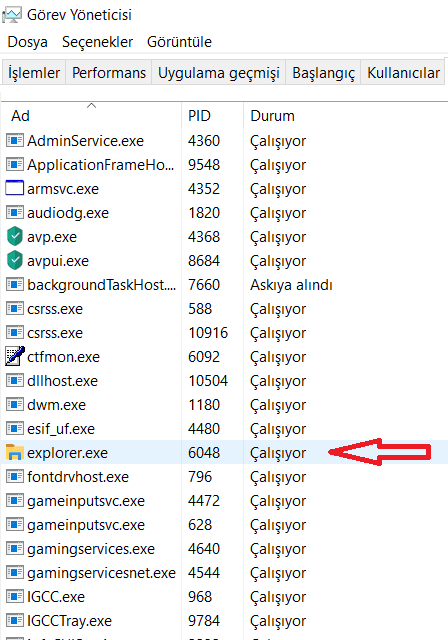This screenshot has height=640, width=448.
Task: Select the avpui.exe process name
Action: tap(58, 261)
